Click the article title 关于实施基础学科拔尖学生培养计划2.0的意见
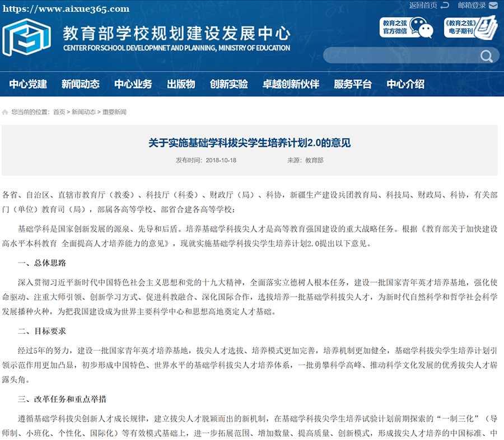Viewport: 504px width, 440px height. pyautogui.click(x=249, y=143)
